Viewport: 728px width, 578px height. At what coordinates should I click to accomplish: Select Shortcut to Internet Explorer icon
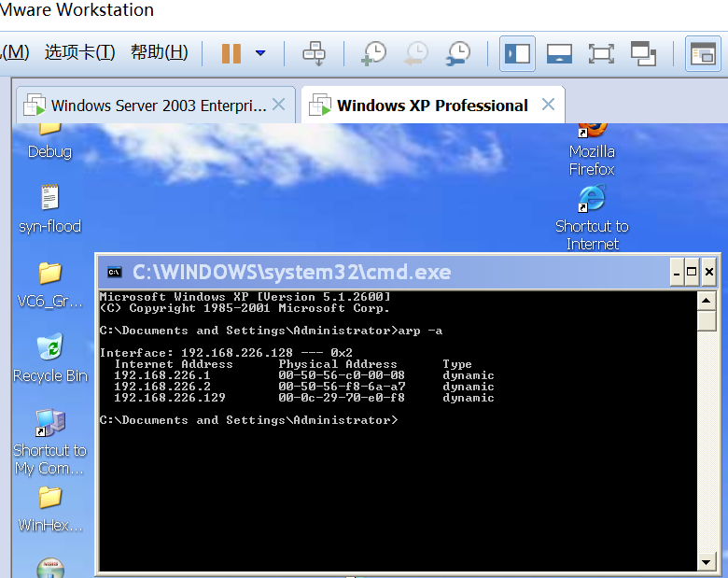pyautogui.click(x=592, y=218)
